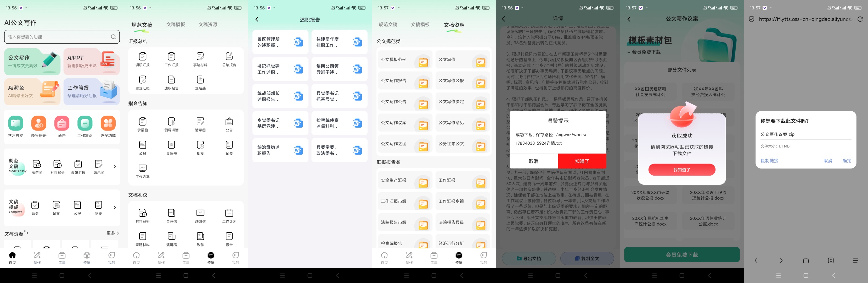Open the AIPPT smart layout card

pos(92,62)
